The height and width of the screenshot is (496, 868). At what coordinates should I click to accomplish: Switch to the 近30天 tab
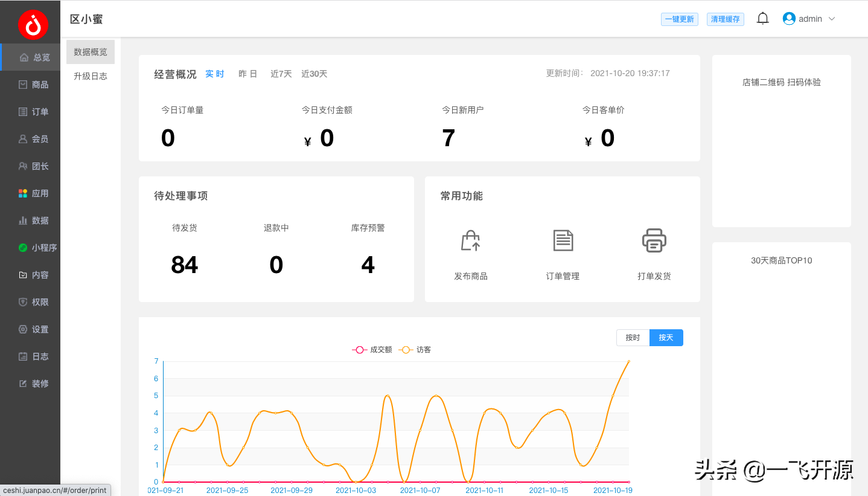click(x=314, y=74)
